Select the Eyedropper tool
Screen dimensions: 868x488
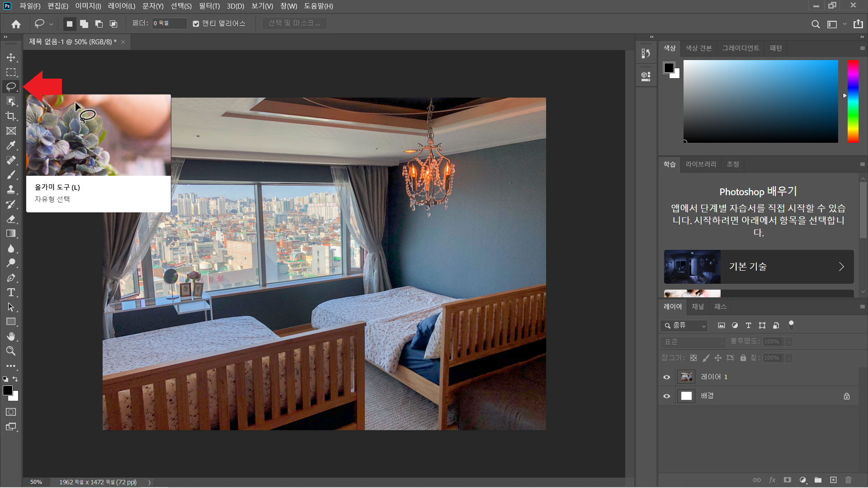(x=11, y=145)
